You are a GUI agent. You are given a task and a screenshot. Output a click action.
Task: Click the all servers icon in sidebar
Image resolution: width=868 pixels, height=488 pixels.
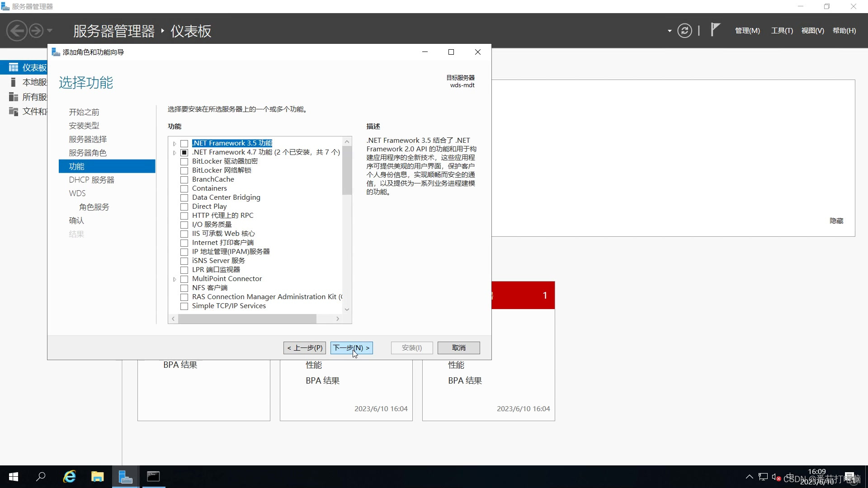[14, 97]
